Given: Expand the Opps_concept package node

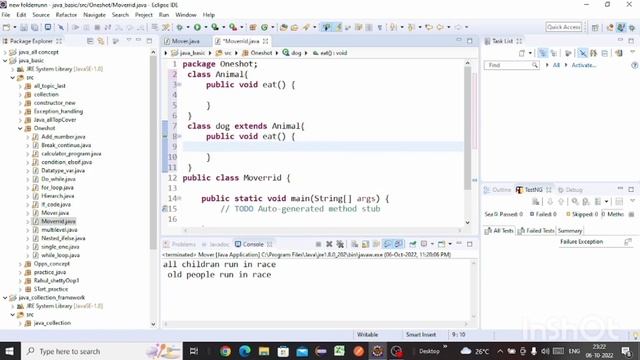Looking at the screenshot, I should pos(20,264).
